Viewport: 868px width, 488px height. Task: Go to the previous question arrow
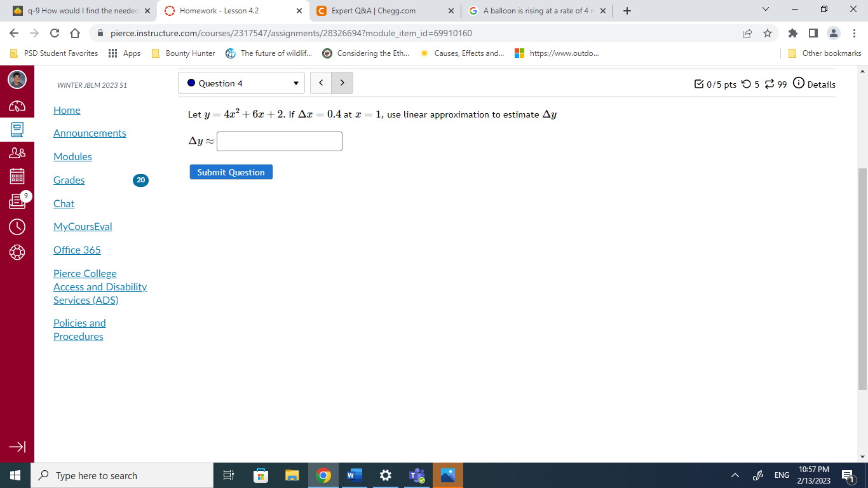pos(321,83)
